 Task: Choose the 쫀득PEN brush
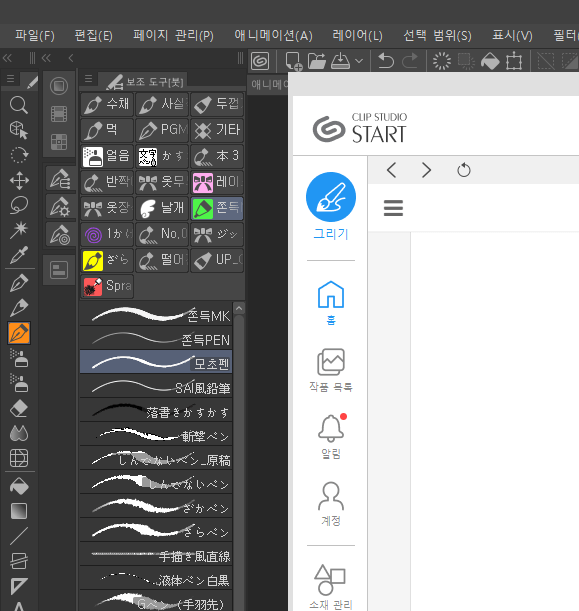[156, 338]
